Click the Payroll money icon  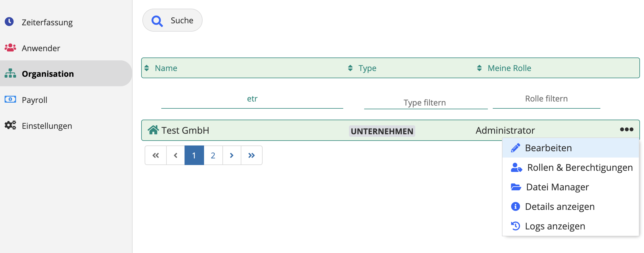(10, 99)
